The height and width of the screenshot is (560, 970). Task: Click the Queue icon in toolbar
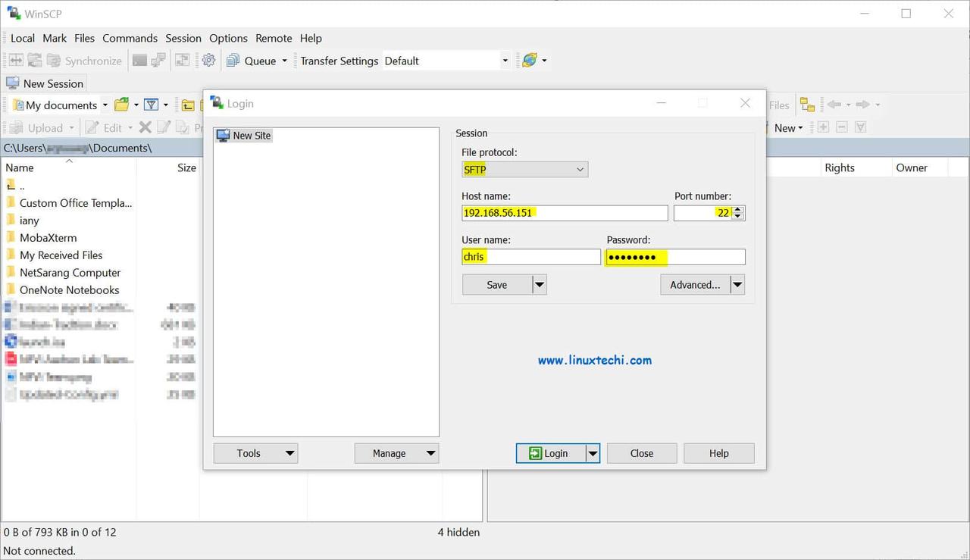coord(233,61)
